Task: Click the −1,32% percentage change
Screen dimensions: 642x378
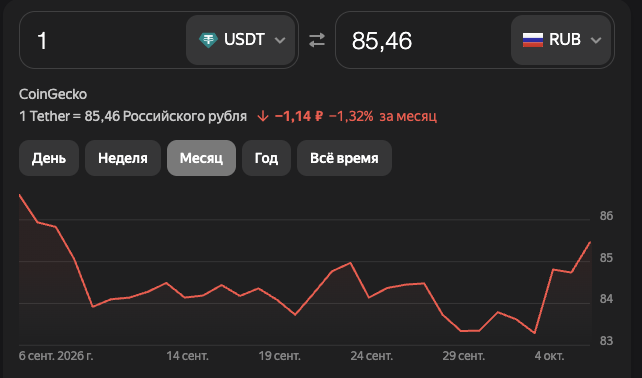Action: [x=351, y=116]
